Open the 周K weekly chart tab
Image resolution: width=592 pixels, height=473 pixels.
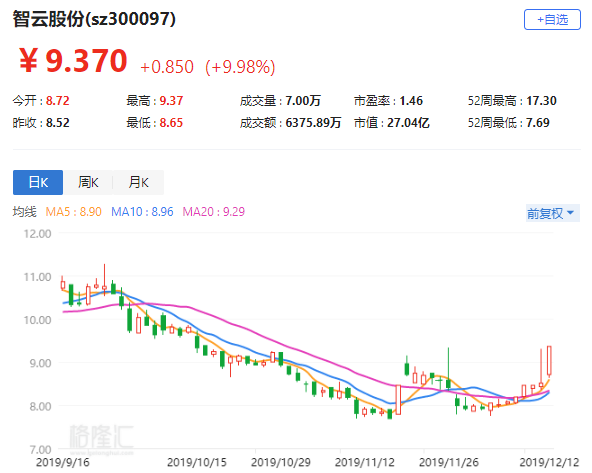(88, 182)
